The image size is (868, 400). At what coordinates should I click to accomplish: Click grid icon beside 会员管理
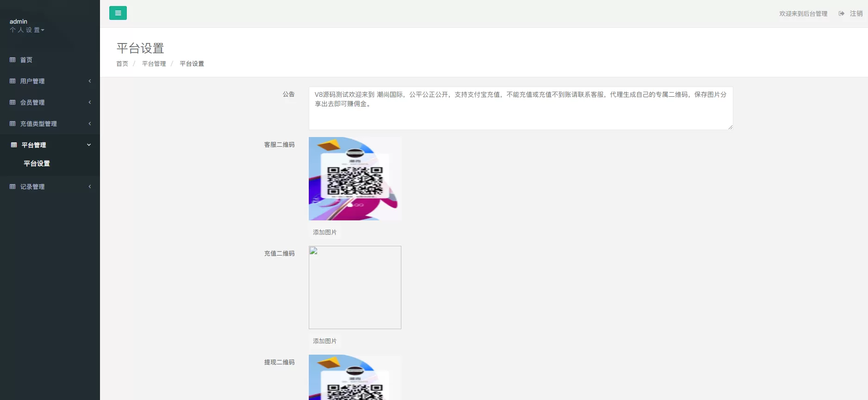click(12, 102)
